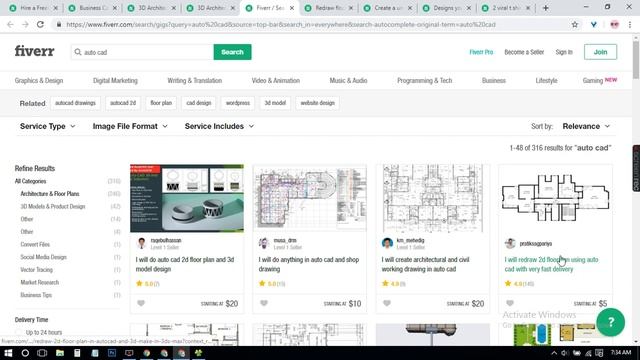
Task: Open the Sort by Relevance dropdown
Action: pyautogui.click(x=586, y=126)
